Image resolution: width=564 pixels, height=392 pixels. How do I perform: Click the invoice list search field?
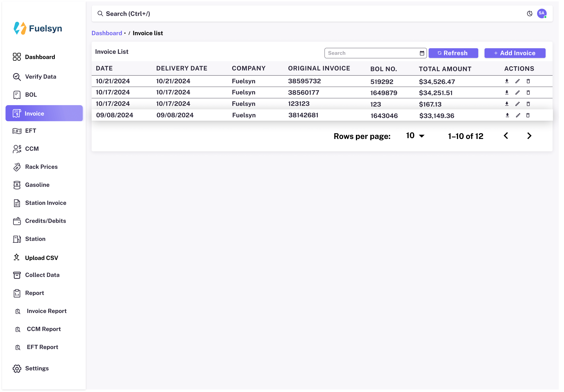tap(375, 53)
